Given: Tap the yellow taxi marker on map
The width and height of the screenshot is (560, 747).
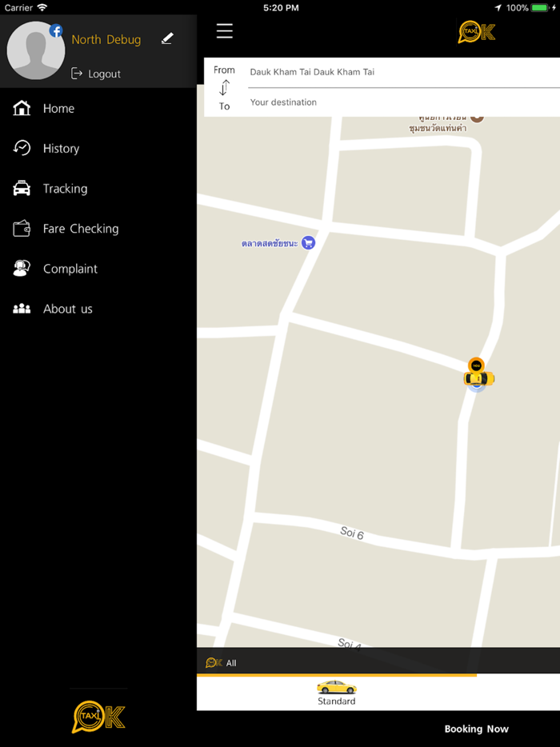Looking at the screenshot, I should click(478, 376).
